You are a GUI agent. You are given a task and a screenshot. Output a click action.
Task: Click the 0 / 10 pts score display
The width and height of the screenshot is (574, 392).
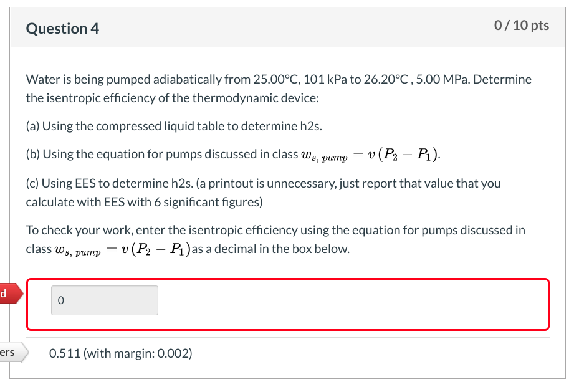522,26
